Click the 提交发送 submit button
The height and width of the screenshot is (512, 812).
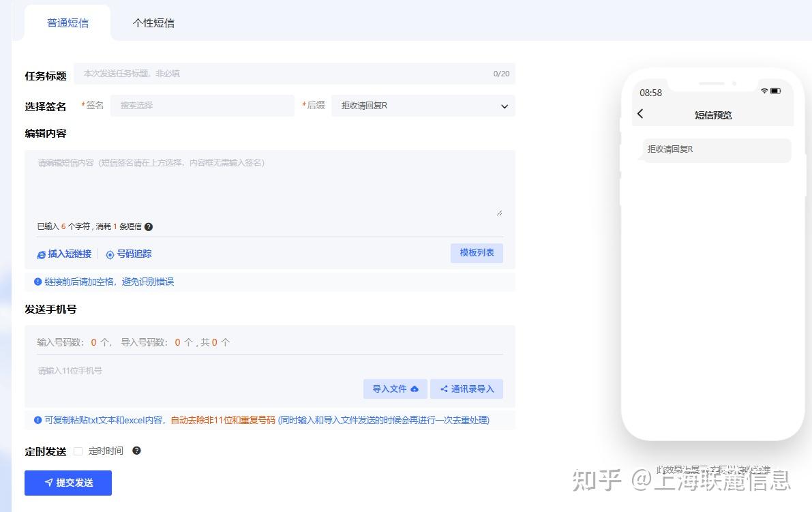68,483
